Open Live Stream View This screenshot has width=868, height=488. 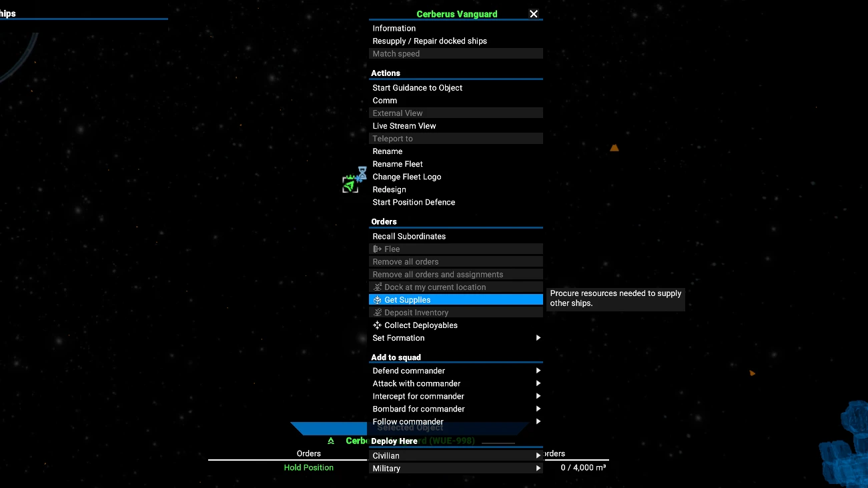coord(456,125)
